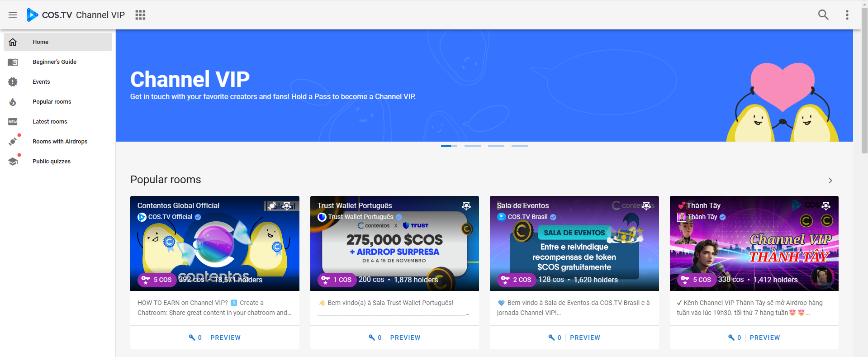This screenshot has height=357, width=868.
Task: Open the apps grid launcher
Action: click(140, 15)
